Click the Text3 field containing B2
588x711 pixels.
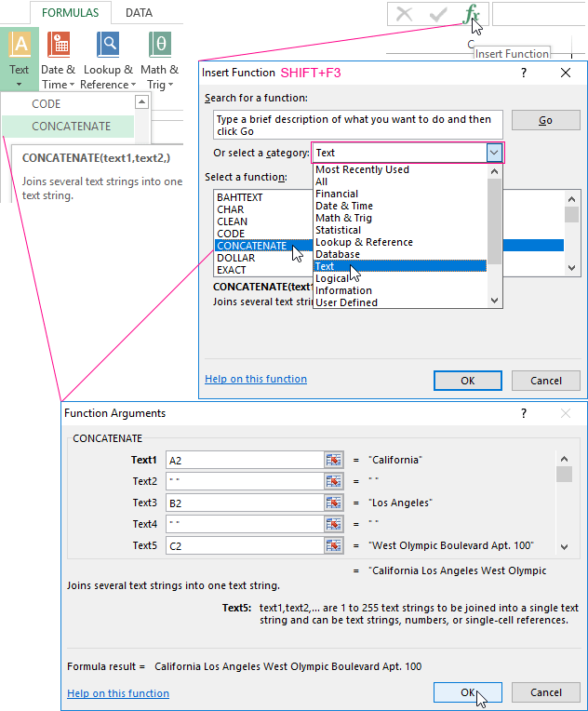245,503
